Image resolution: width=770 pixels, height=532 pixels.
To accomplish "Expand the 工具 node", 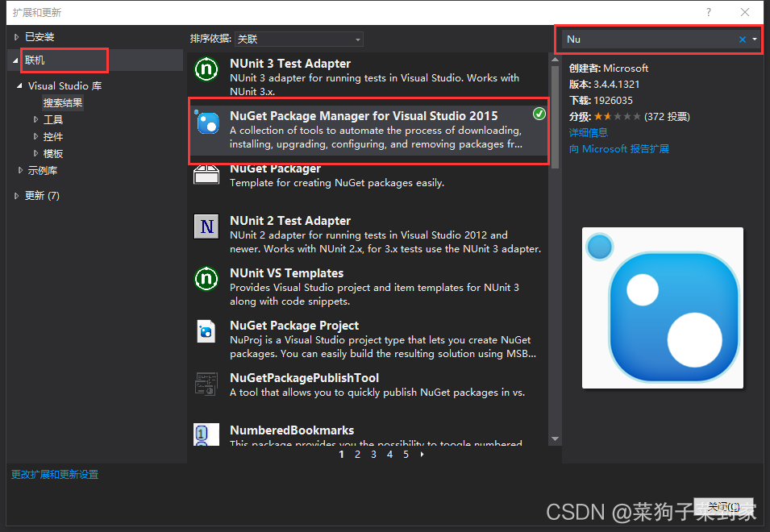I will (x=35, y=119).
